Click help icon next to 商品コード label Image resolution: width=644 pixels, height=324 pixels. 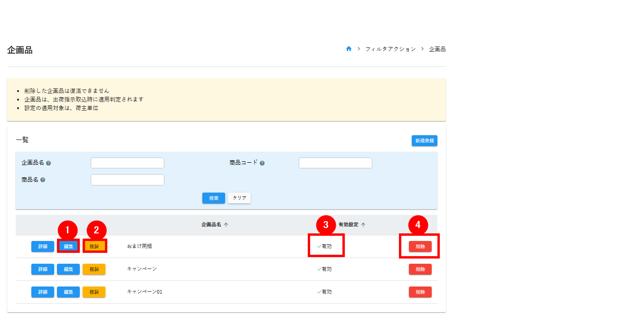[x=262, y=163]
